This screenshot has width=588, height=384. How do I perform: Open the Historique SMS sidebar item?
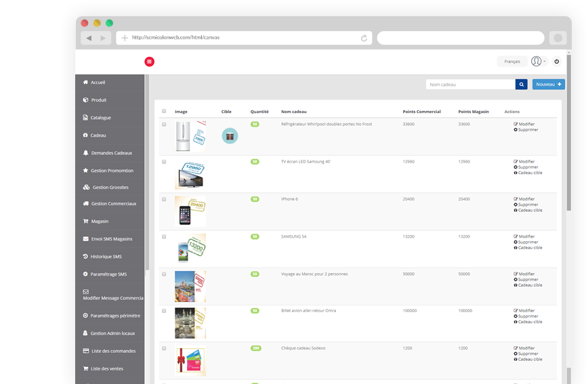[x=106, y=257]
